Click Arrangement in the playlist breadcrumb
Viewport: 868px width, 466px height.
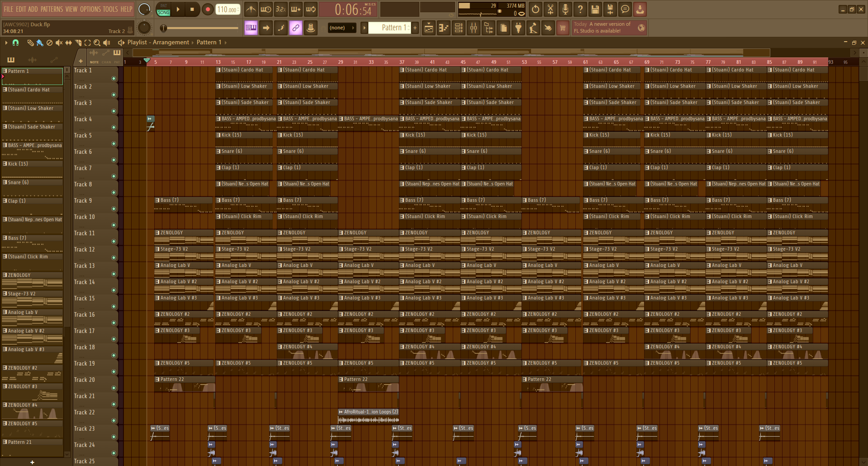(171, 43)
